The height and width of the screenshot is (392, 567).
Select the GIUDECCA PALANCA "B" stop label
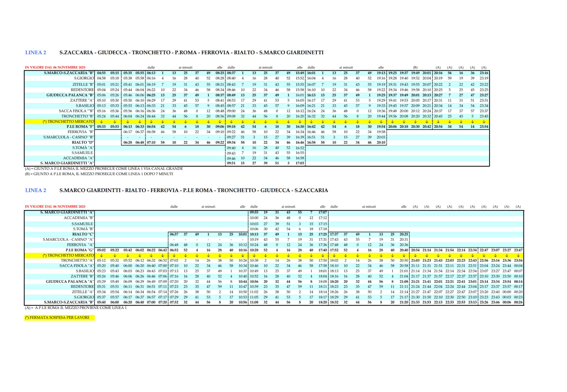tap(70, 95)
